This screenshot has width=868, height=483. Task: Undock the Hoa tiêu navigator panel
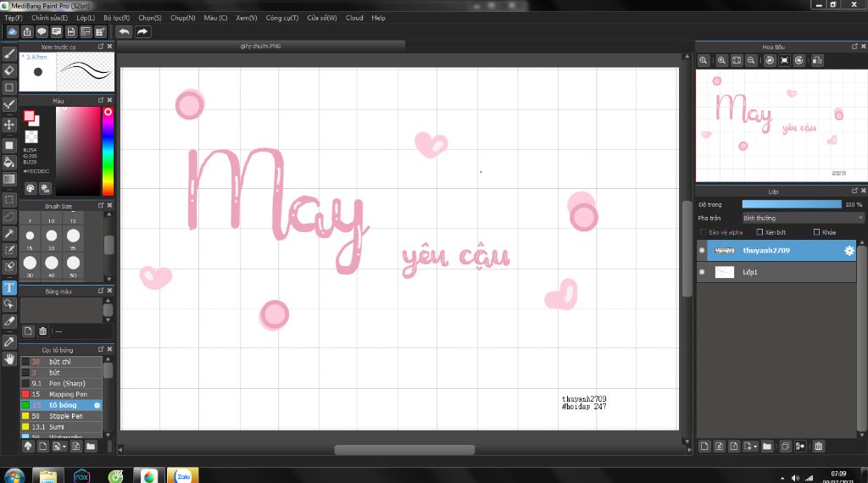click(854, 47)
